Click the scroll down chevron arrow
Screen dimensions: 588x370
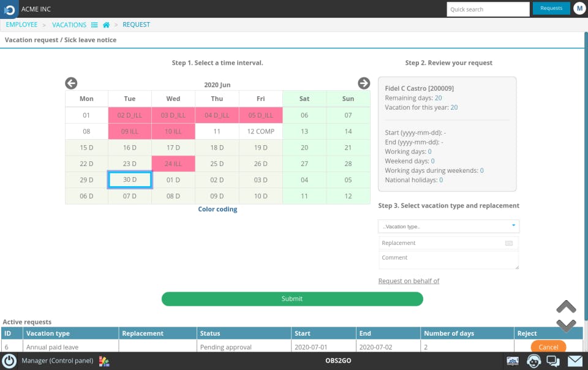(566, 325)
